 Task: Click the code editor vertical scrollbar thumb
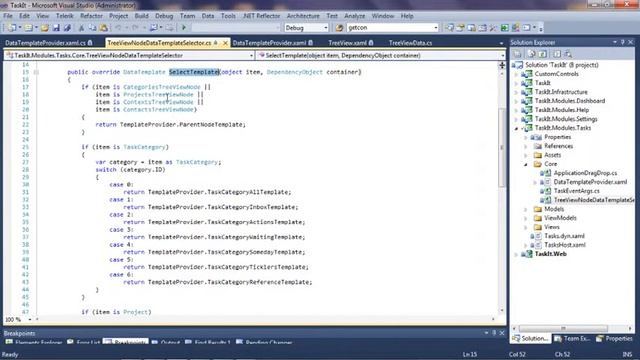click(502, 148)
